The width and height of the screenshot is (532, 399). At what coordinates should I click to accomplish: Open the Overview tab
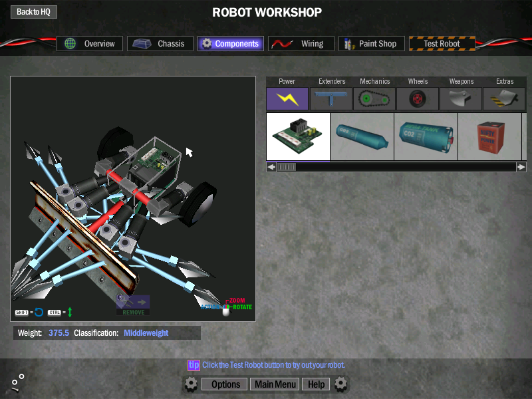click(90, 43)
